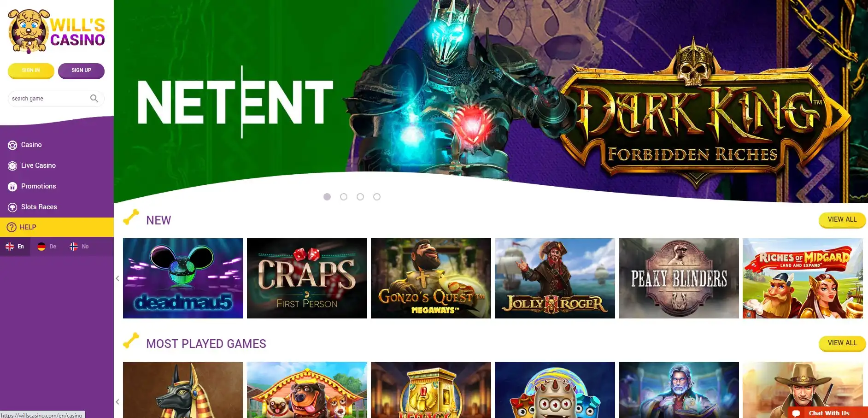Viewport: 868px width, 418px height.
Task: Click the Live Casino roulette icon
Action: [12, 166]
